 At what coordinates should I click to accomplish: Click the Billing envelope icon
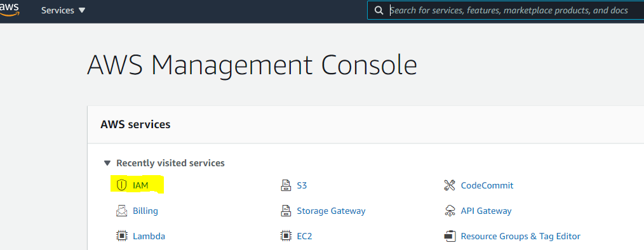[121, 211]
